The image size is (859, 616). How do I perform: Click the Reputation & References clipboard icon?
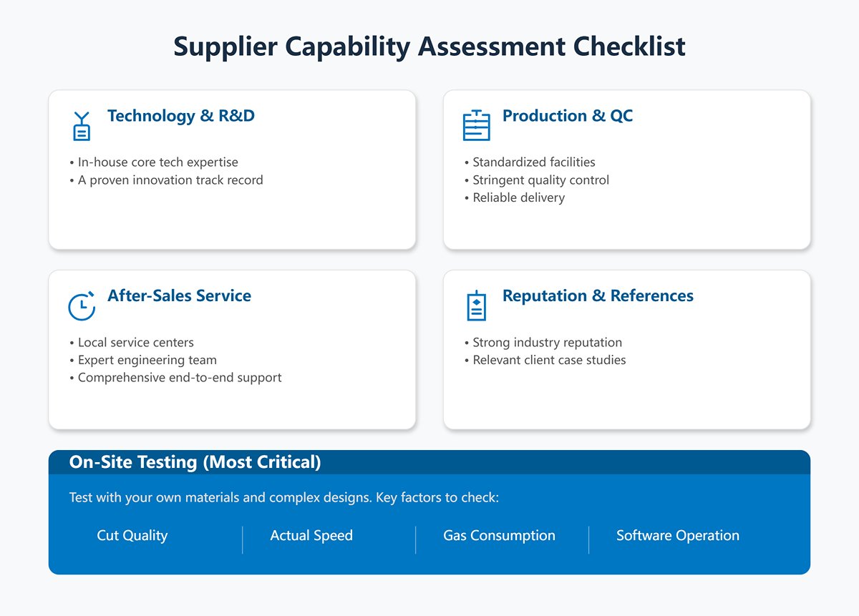click(x=476, y=306)
